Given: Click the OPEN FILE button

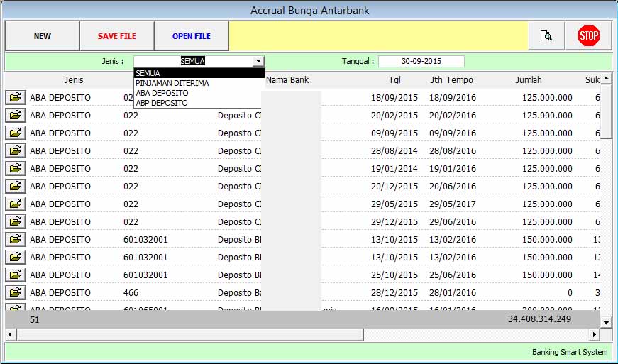Looking at the screenshot, I should coord(192,36).
